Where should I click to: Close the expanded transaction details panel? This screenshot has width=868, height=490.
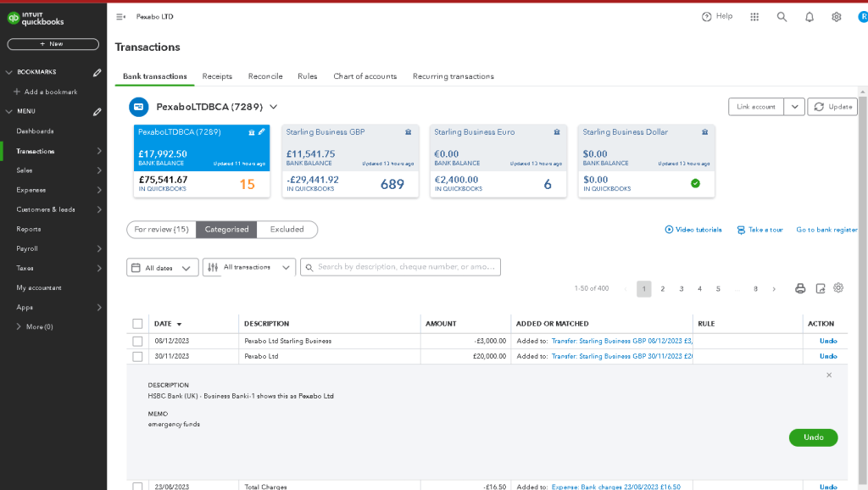(x=829, y=376)
